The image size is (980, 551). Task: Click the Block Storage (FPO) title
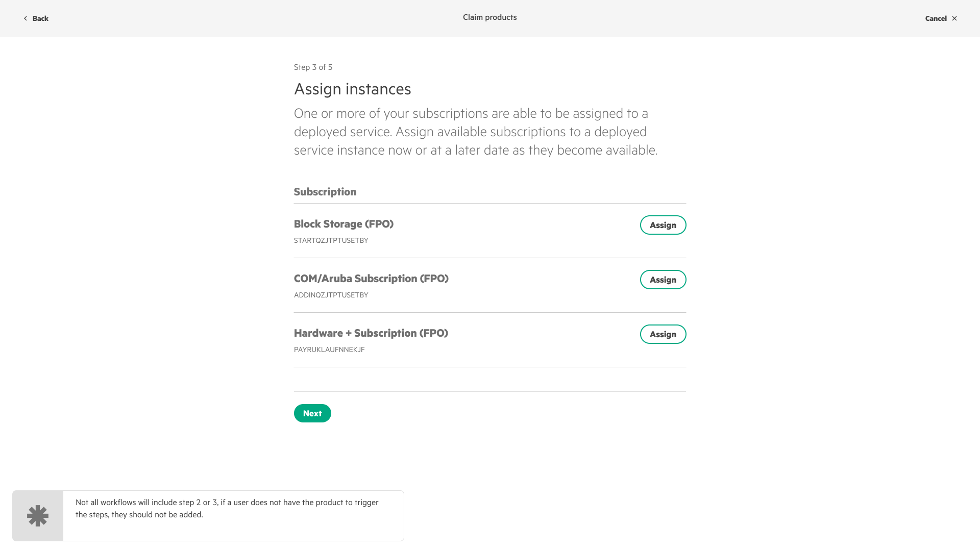344,224
